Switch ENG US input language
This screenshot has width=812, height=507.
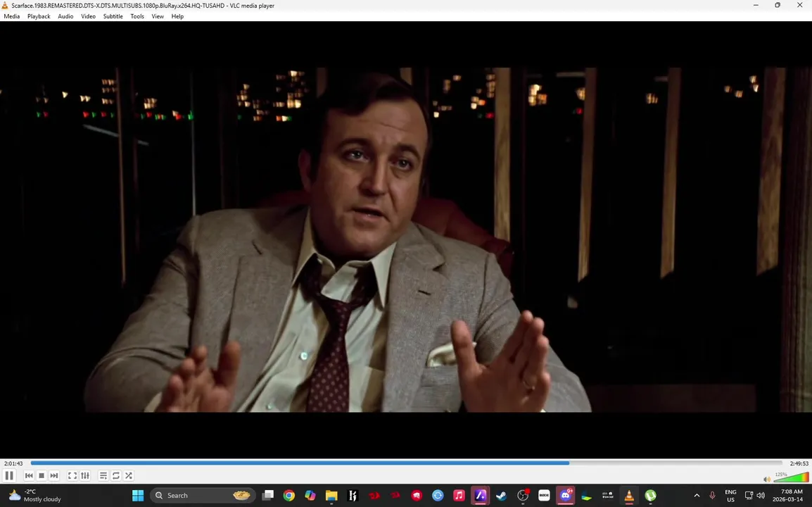click(x=730, y=496)
